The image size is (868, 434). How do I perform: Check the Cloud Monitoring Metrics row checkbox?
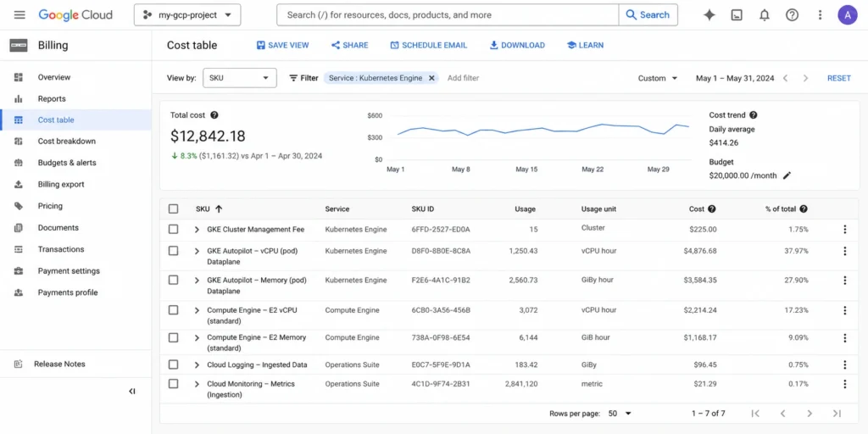click(x=173, y=384)
